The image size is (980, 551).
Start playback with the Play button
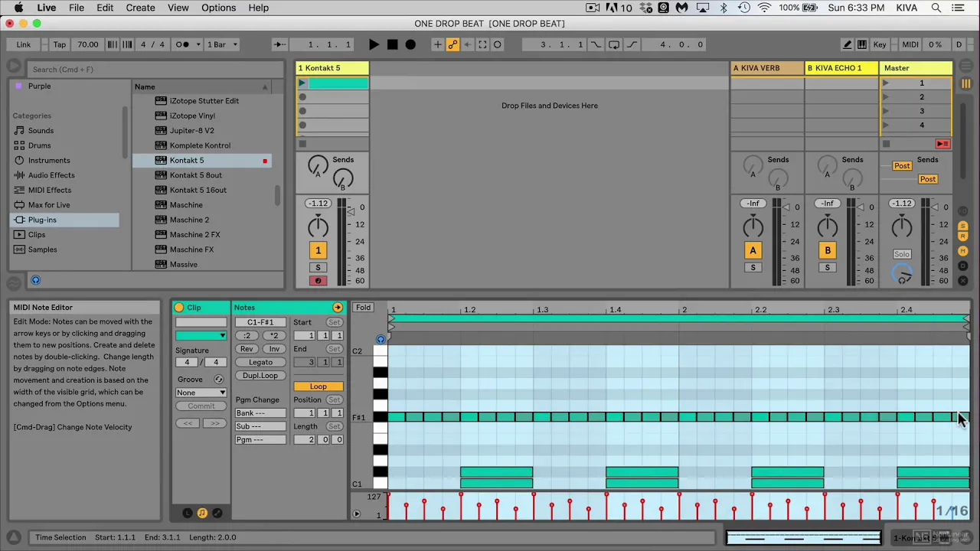pos(374,44)
